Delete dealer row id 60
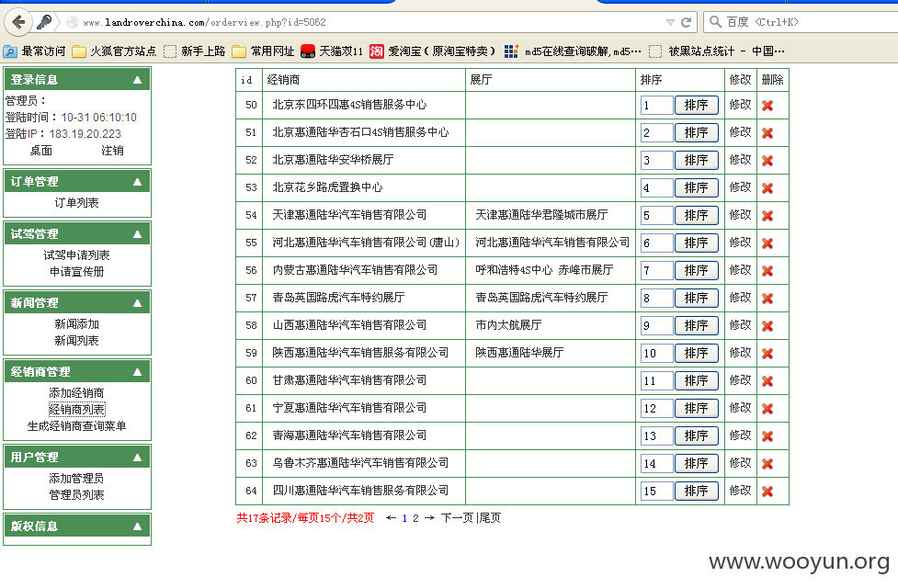 tap(767, 380)
